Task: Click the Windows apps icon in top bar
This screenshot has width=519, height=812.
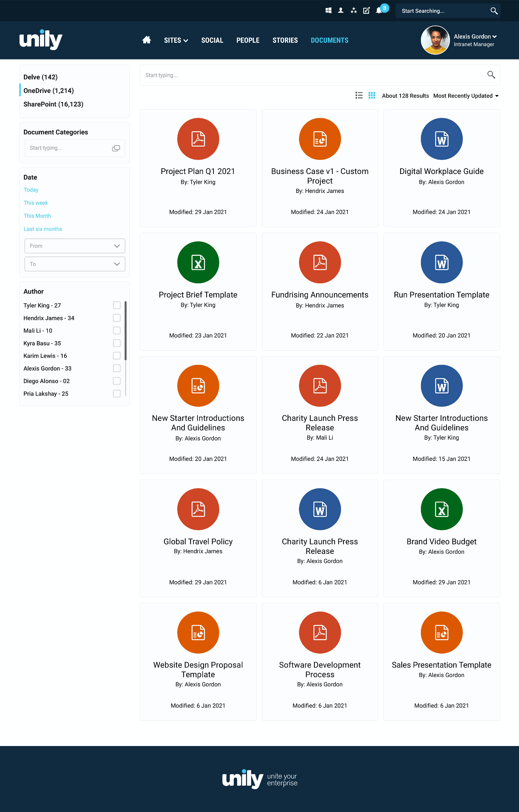Action: click(328, 10)
